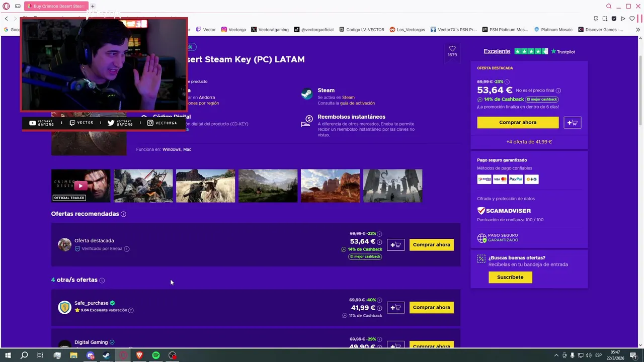The image size is (644, 362).
Task: Click Comprar ahora for Oferta destacada
Action: pyautogui.click(x=431, y=245)
